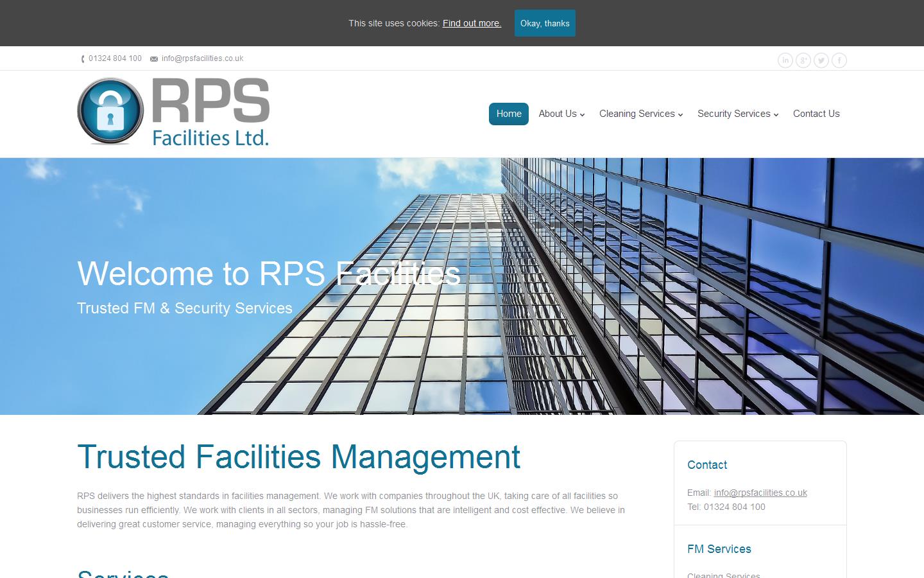Open the Facebook social icon
The width and height of the screenshot is (924, 578).
839,60
